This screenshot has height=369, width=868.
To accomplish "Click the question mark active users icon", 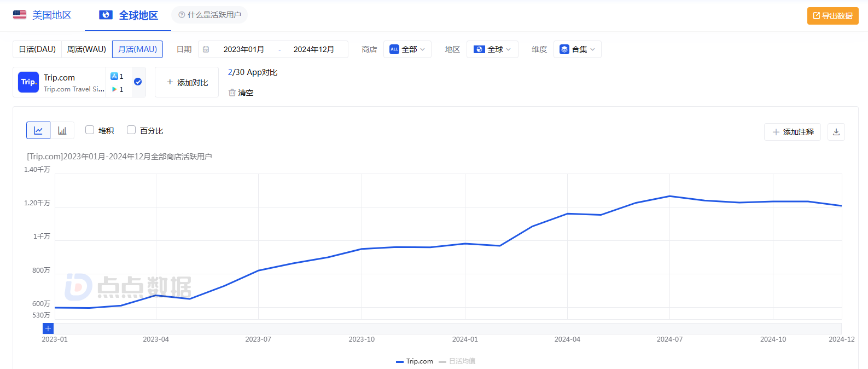I will [x=182, y=15].
